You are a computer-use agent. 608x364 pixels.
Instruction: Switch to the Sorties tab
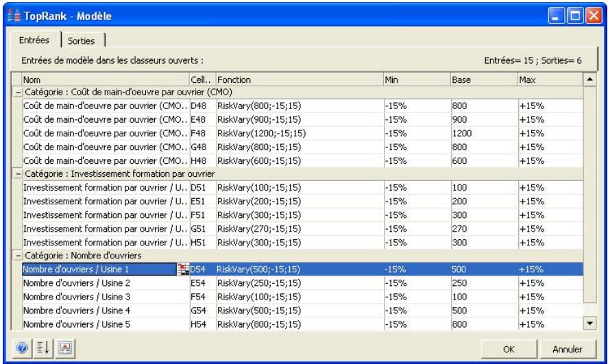[x=81, y=40]
